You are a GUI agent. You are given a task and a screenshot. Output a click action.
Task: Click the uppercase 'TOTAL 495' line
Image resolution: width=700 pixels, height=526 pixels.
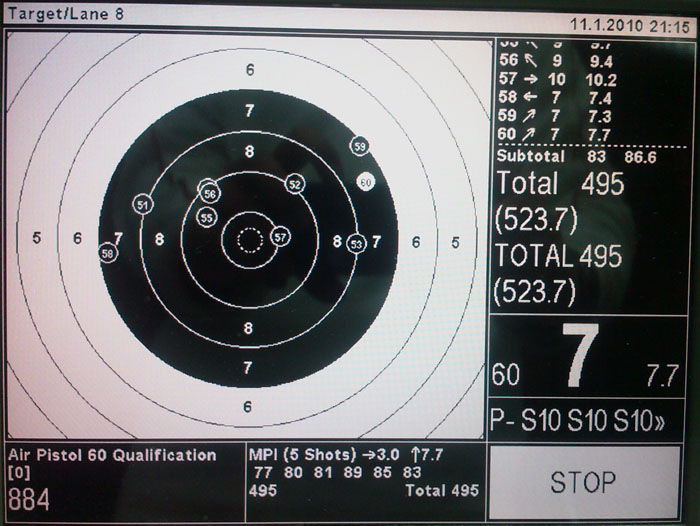point(558,255)
